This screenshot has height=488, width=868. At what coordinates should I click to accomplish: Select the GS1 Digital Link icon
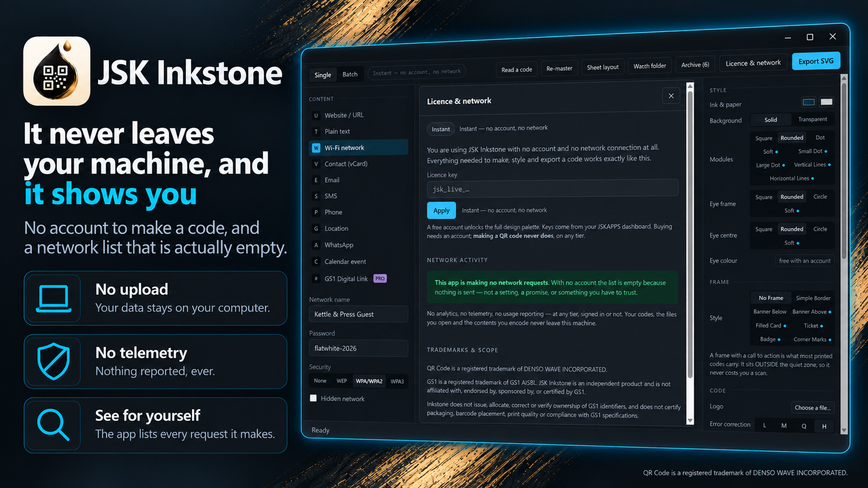tap(316, 279)
